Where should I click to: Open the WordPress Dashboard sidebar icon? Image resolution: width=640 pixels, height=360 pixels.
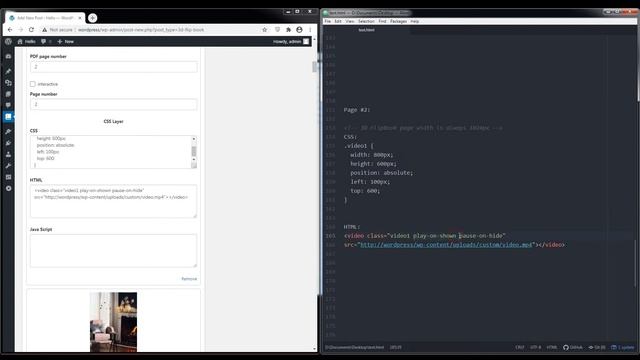[8, 56]
